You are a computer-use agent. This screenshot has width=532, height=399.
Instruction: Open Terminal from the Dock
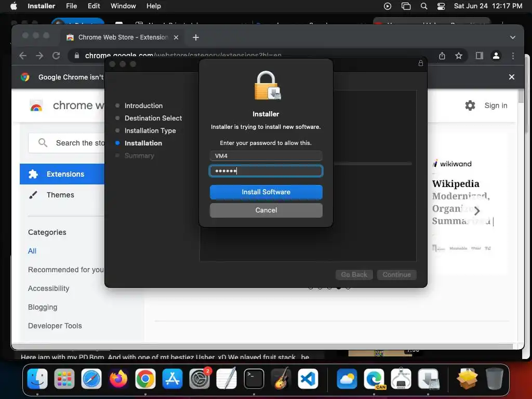tap(254, 379)
